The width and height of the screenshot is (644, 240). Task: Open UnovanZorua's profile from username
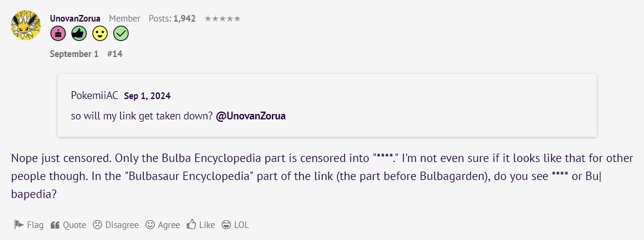coord(75,19)
